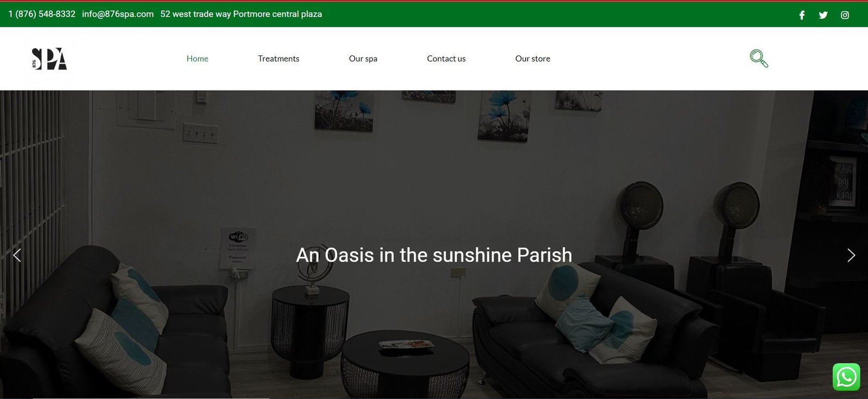The height and width of the screenshot is (399, 868).
Task: Open the Contact us page
Action: coord(446,59)
